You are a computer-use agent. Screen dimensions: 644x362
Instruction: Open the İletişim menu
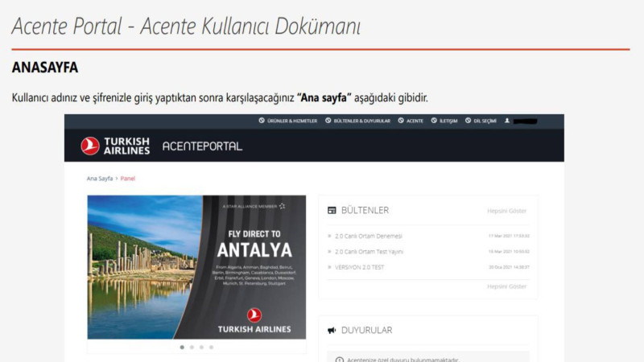pos(444,121)
